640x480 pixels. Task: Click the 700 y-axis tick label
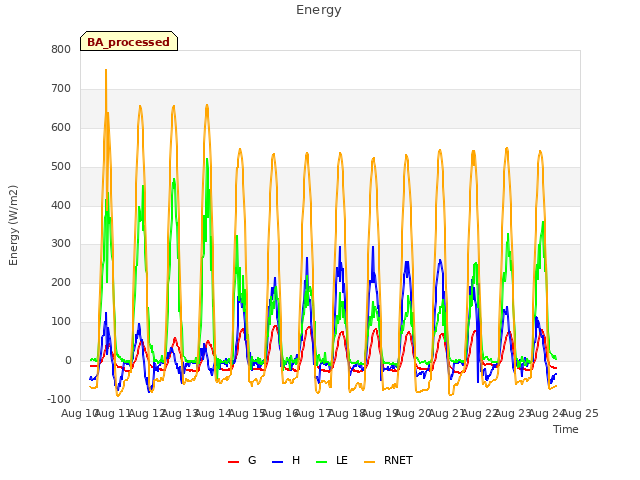pyautogui.click(x=61, y=89)
